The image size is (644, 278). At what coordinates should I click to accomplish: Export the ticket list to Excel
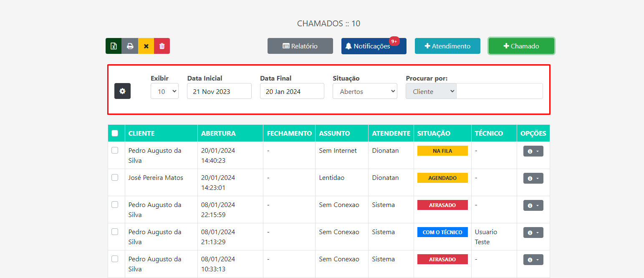point(113,46)
